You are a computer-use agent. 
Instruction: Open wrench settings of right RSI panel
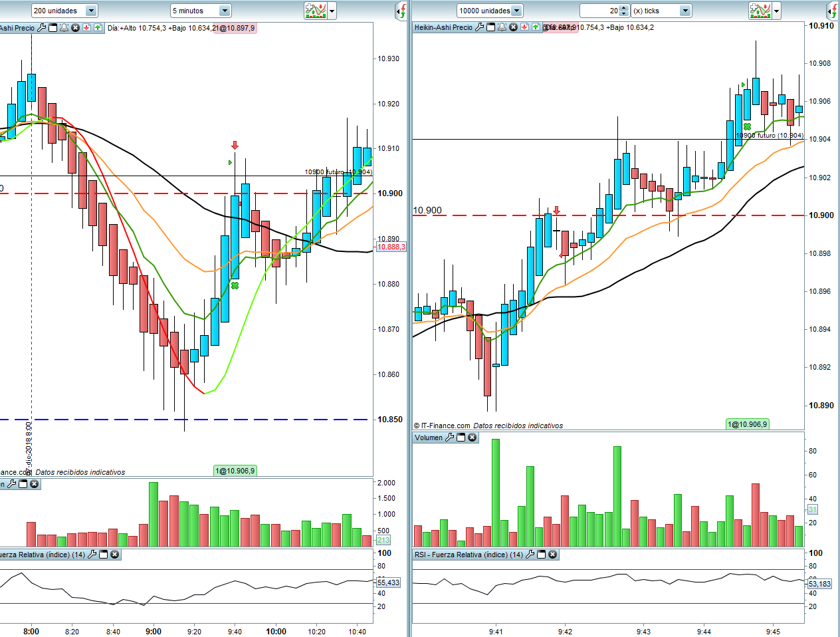coord(530,555)
